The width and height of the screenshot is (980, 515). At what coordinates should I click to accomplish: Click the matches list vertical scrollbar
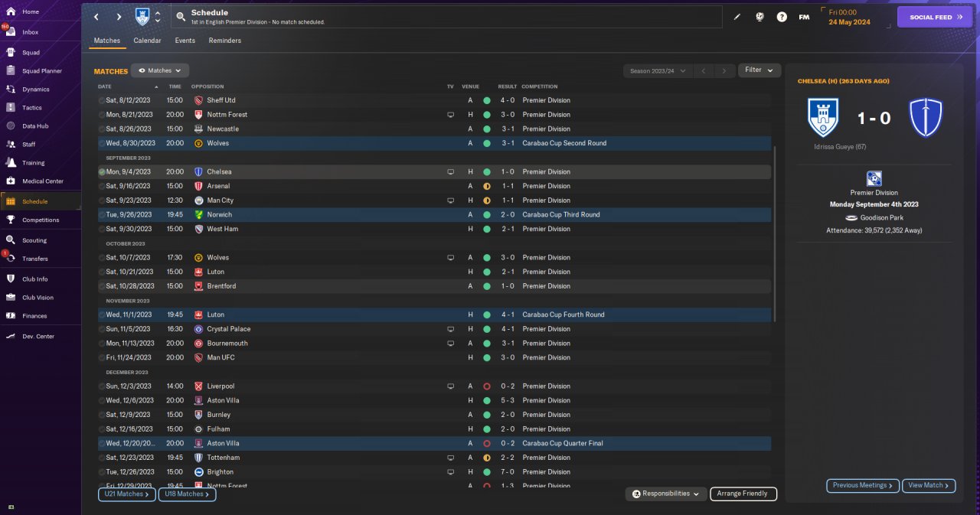776,233
